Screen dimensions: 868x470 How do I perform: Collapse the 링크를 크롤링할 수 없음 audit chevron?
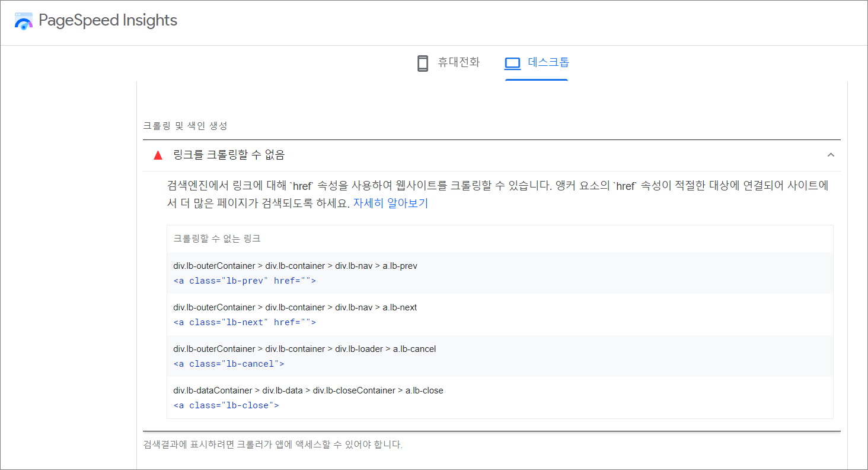(x=831, y=155)
